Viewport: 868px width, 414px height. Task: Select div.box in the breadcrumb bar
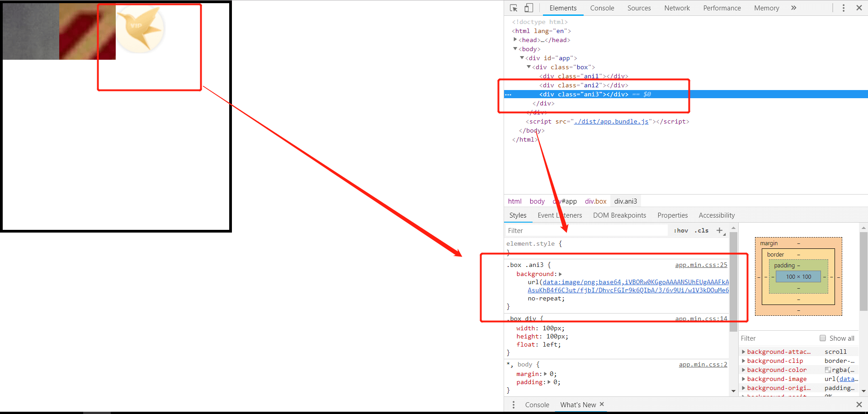(x=595, y=201)
